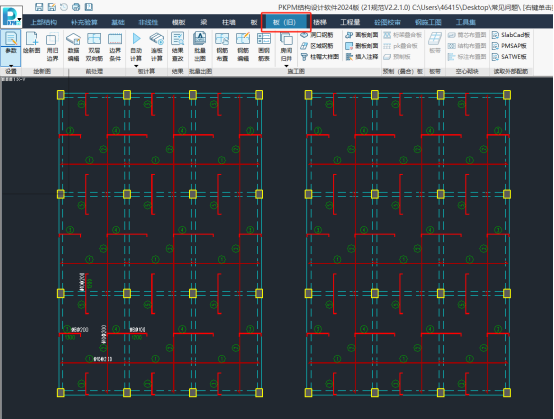
Task: Select the 双层双向筋 tool
Action: pos(94,47)
